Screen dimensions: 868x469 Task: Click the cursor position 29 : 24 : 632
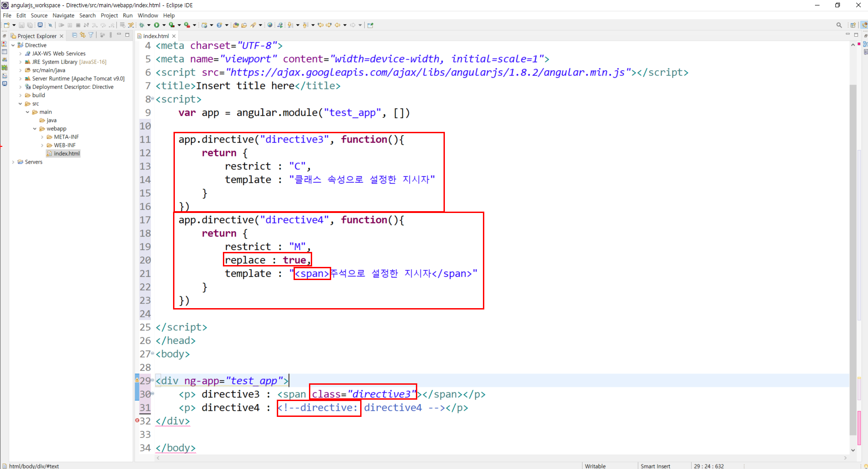tap(709, 466)
